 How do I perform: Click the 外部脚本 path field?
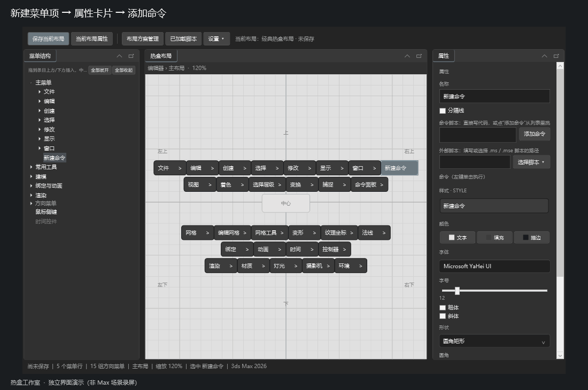(x=475, y=162)
